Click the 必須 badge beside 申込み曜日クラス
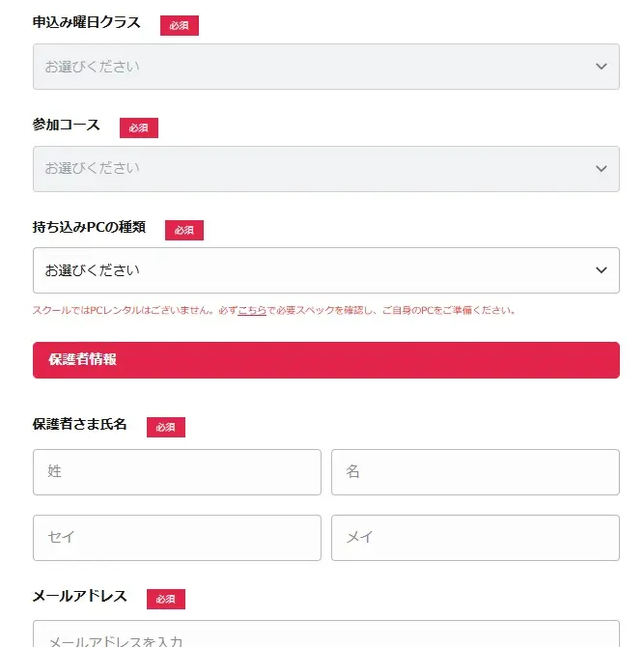 tap(180, 26)
